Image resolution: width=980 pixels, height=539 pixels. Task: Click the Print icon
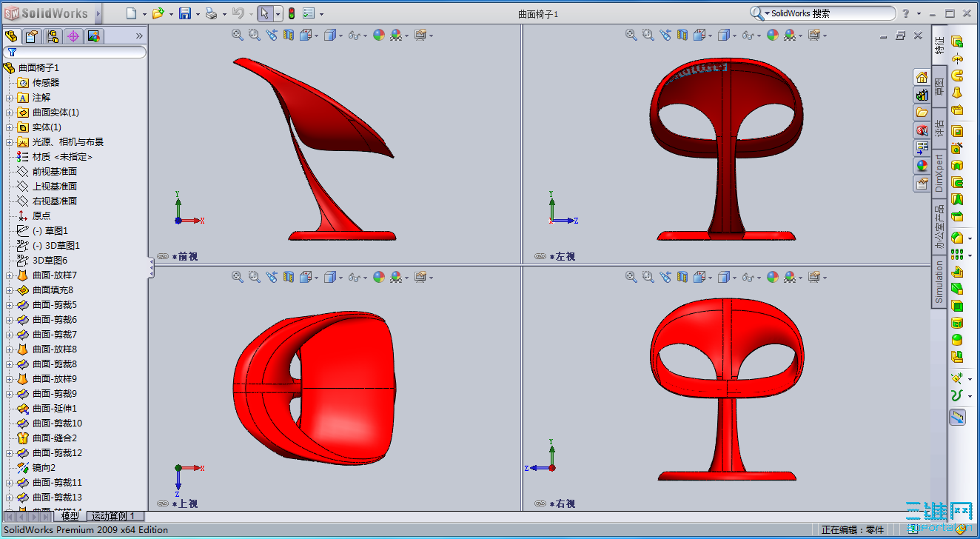click(211, 13)
